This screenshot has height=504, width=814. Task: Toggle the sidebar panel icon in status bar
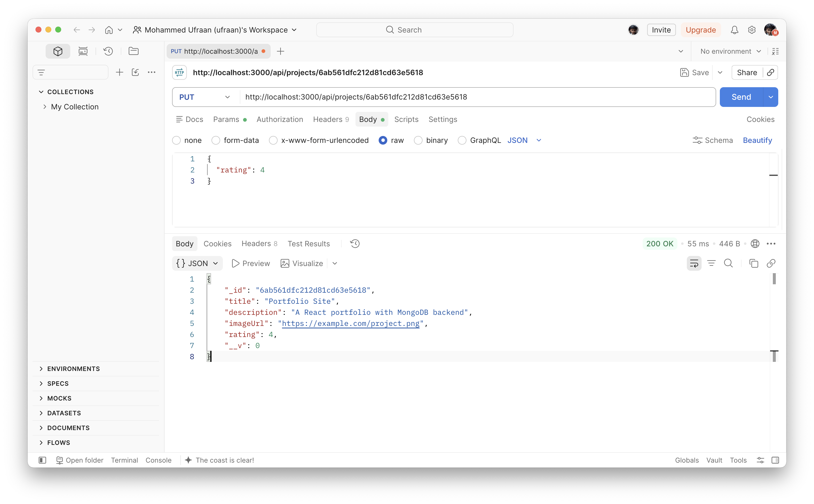click(x=42, y=460)
